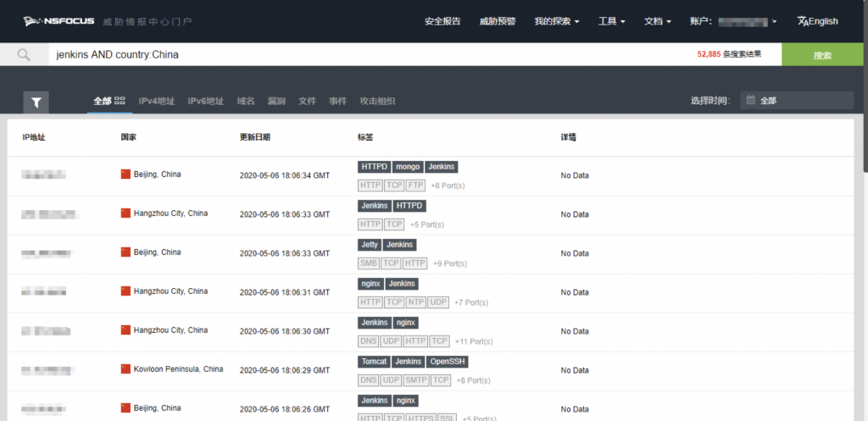Switch to the IPv4地址 tab
The image size is (868, 421).
156,101
